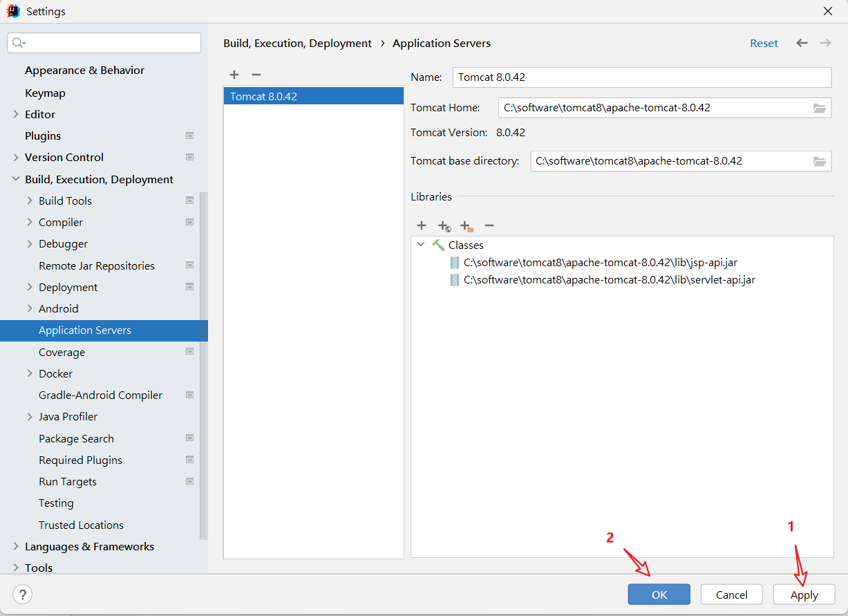Click the OK button
The height and width of the screenshot is (616, 848).
(659, 595)
